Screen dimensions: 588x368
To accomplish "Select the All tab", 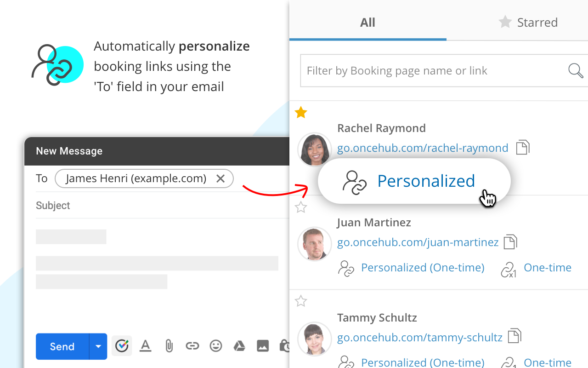I will pyautogui.click(x=367, y=22).
